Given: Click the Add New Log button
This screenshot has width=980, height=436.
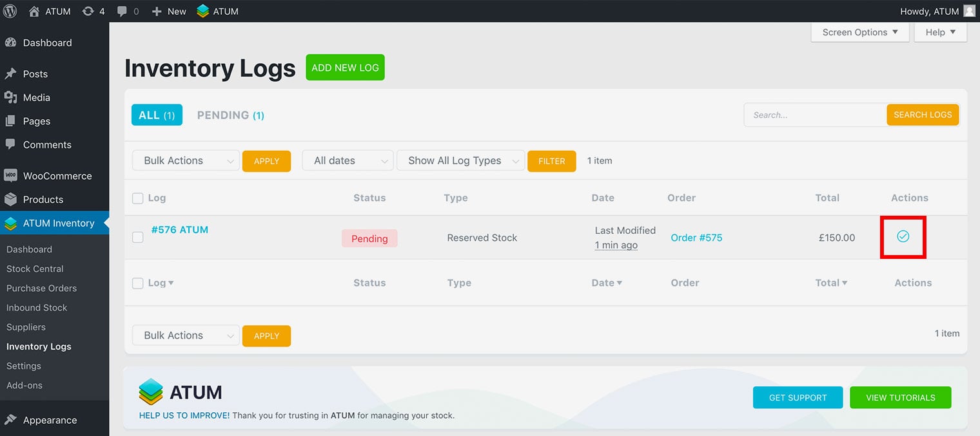Looking at the screenshot, I should coord(345,68).
